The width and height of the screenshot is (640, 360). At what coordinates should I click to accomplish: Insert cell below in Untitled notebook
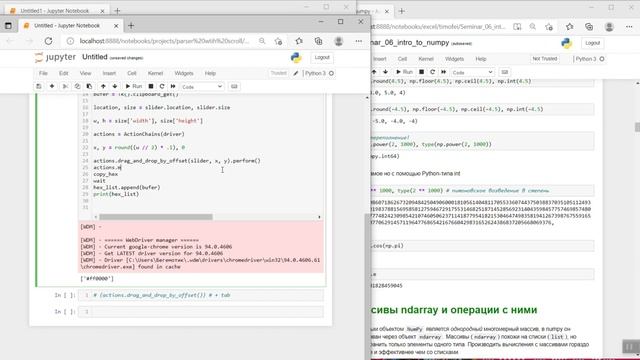click(x=52, y=87)
